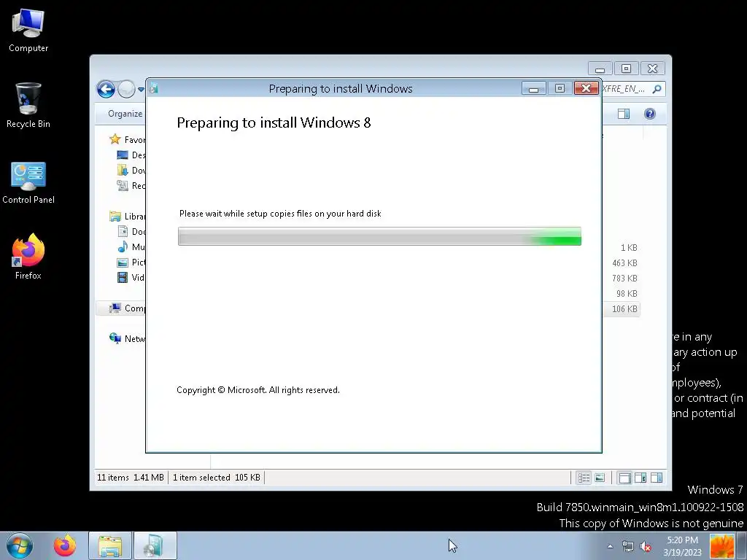Image resolution: width=747 pixels, height=560 pixels.
Task: Open the Explorer recent locations dropdown arrow
Action: [x=141, y=89]
